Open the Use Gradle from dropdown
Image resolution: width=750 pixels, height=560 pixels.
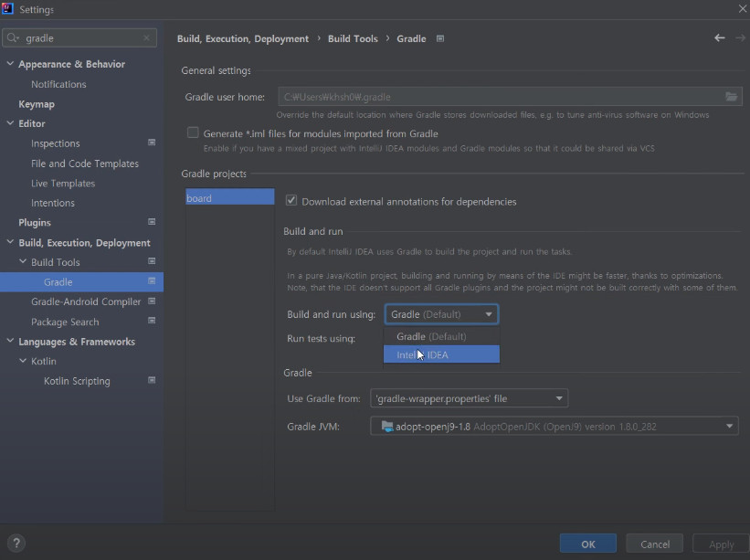coord(470,398)
